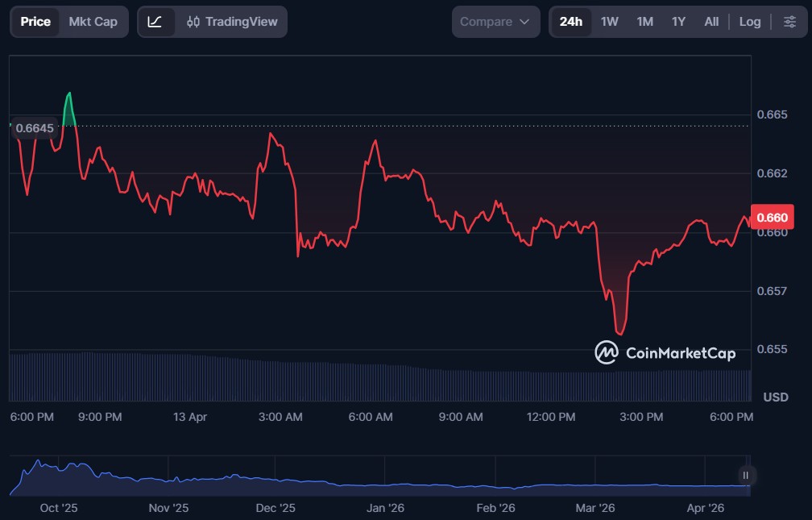Change chart range to 1W

pos(610,22)
